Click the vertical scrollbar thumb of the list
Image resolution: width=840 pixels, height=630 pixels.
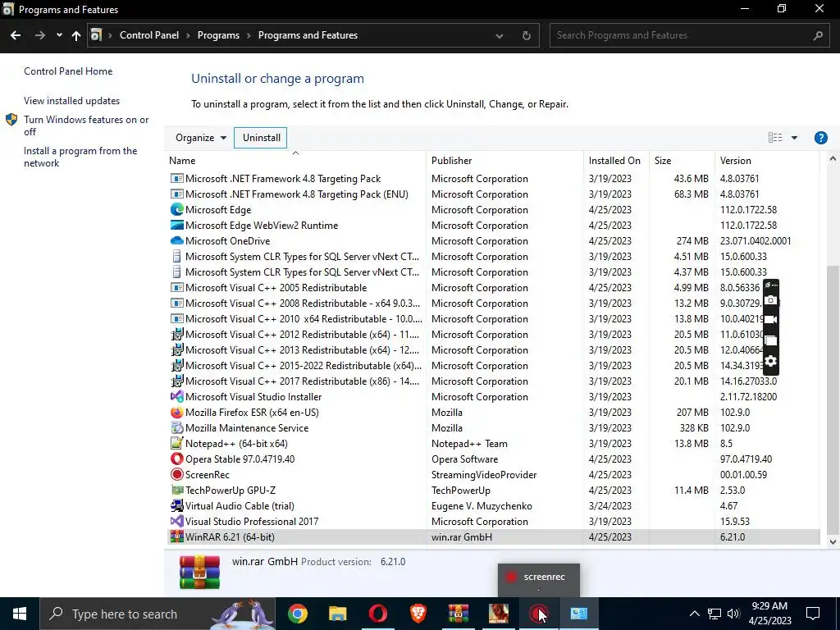click(x=833, y=399)
